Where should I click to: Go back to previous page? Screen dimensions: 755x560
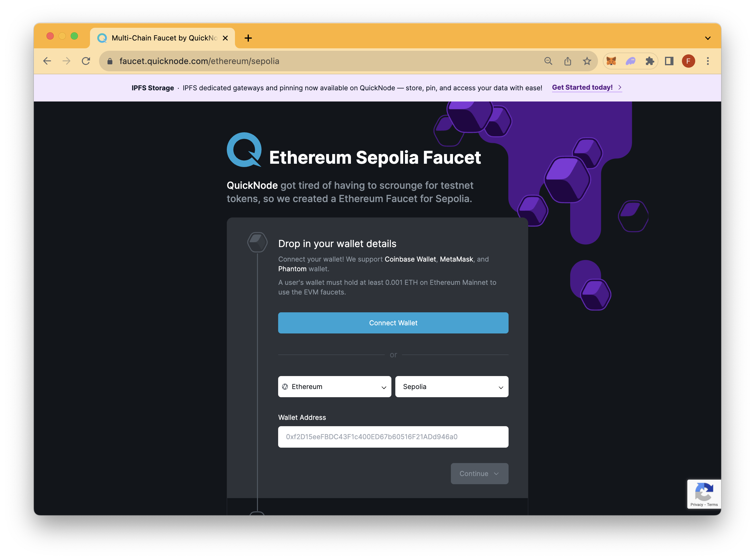point(47,61)
